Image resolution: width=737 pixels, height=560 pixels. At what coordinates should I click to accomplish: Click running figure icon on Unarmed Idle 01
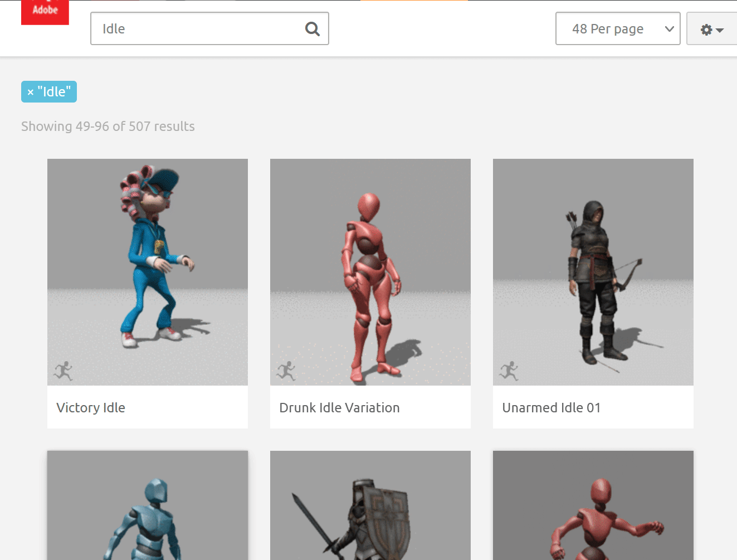509,371
